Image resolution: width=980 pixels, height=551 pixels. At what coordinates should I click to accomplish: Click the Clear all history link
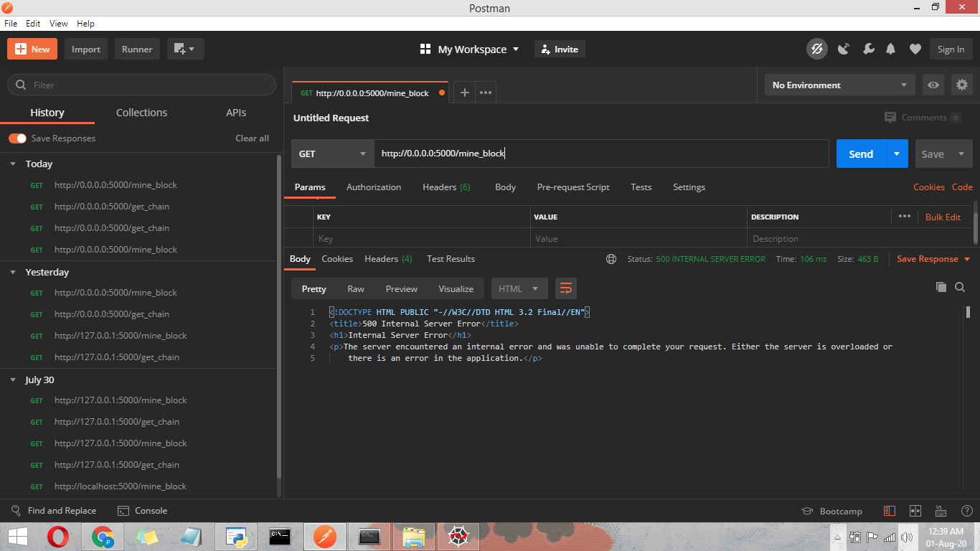click(252, 138)
